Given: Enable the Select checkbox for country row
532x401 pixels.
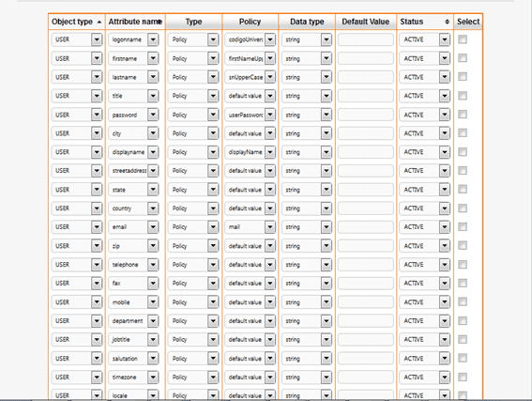Looking at the screenshot, I should [463, 208].
